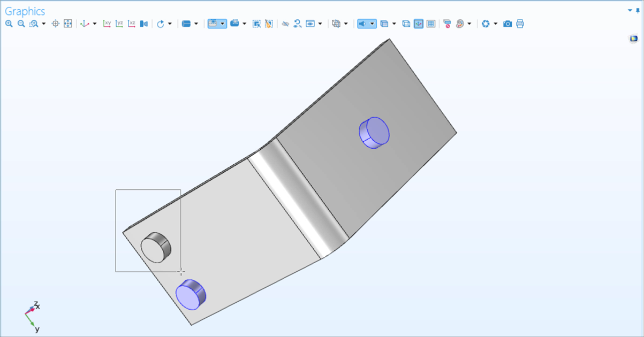Screen dimensions: 644x337
Task: Click the Graphics window title
Action: tap(24, 11)
